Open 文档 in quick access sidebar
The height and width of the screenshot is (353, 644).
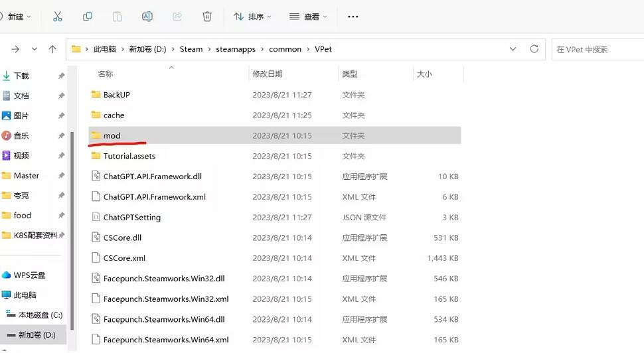click(x=21, y=96)
